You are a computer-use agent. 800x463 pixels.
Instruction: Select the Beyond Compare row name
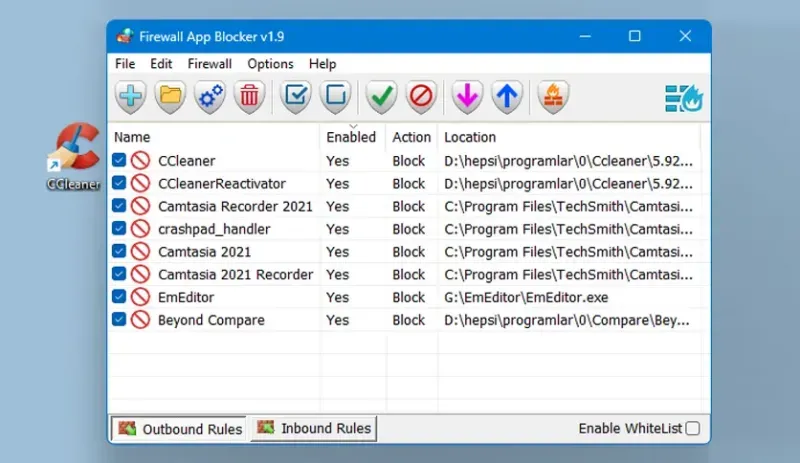click(211, 320)
